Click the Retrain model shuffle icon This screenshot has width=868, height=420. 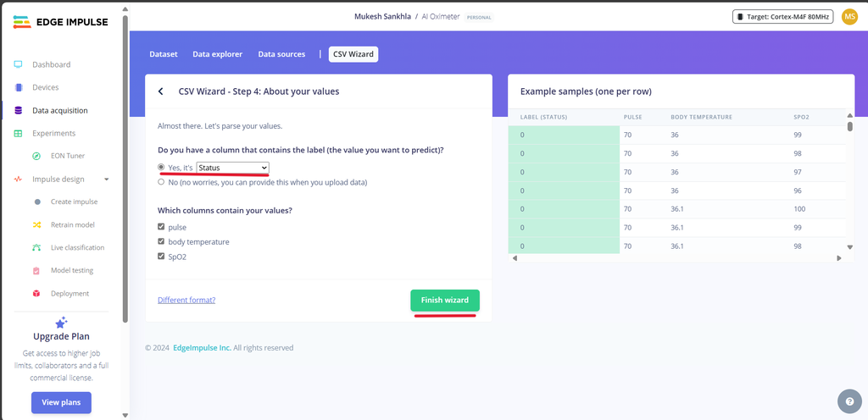[x=37, y=225]
